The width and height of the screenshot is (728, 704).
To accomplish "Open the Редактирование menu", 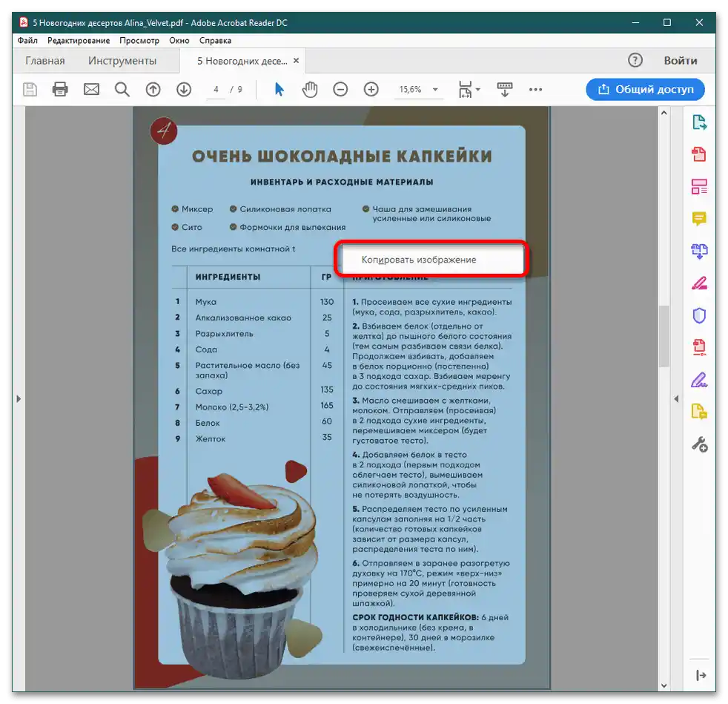I will coord(79,40).
